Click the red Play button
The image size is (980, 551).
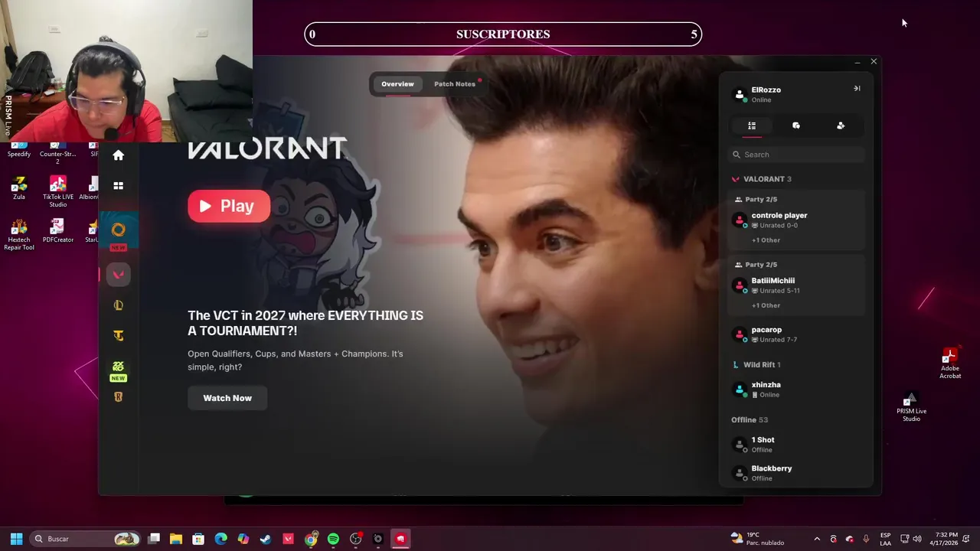[229, 206]
